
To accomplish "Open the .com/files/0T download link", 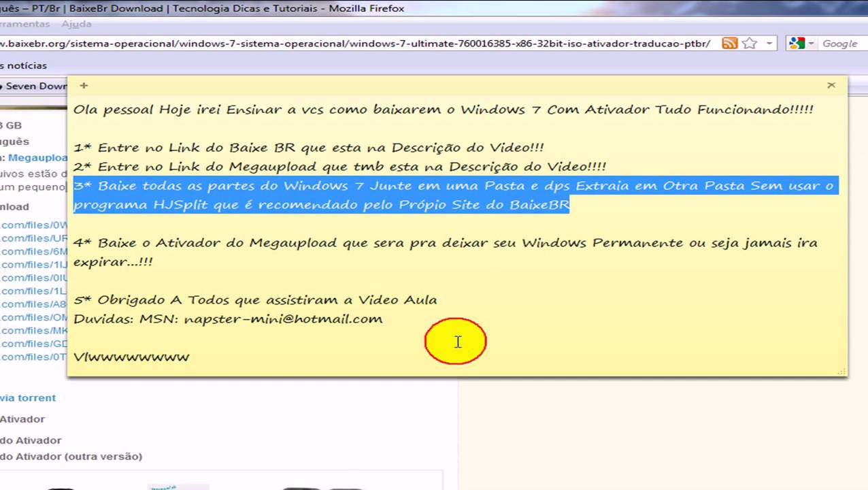I will [34, 357].
